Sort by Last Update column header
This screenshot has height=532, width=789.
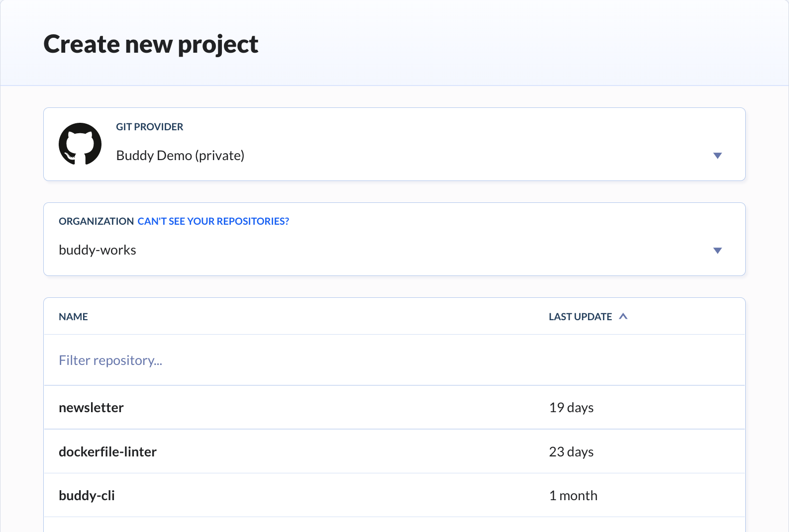tap(580, 317)
